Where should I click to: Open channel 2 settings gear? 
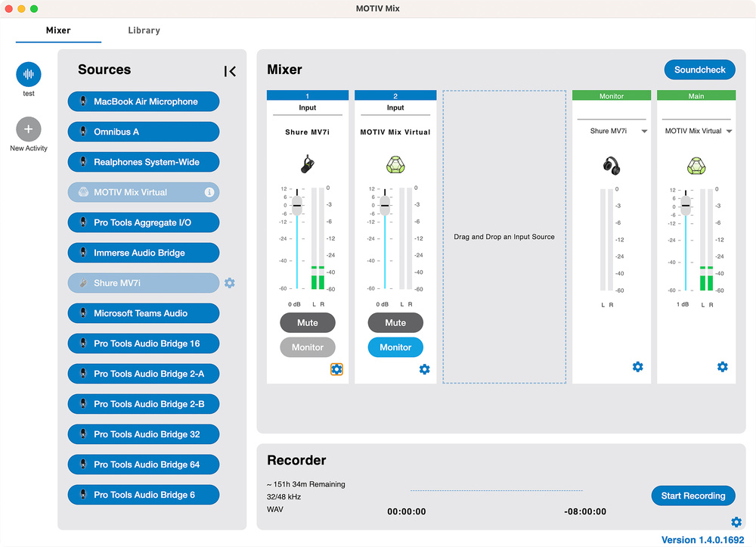pos(424,369)
